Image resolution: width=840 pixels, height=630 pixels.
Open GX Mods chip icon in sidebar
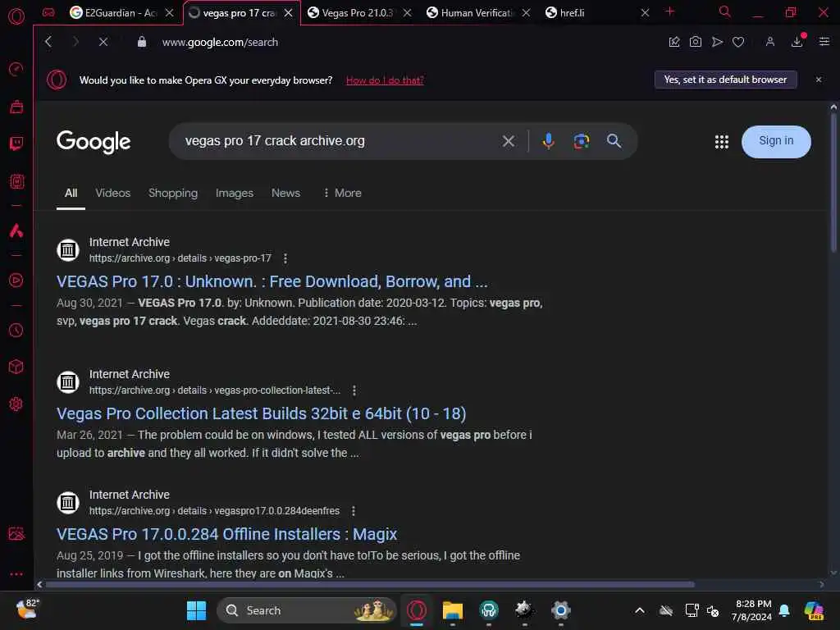coord(16,181)
